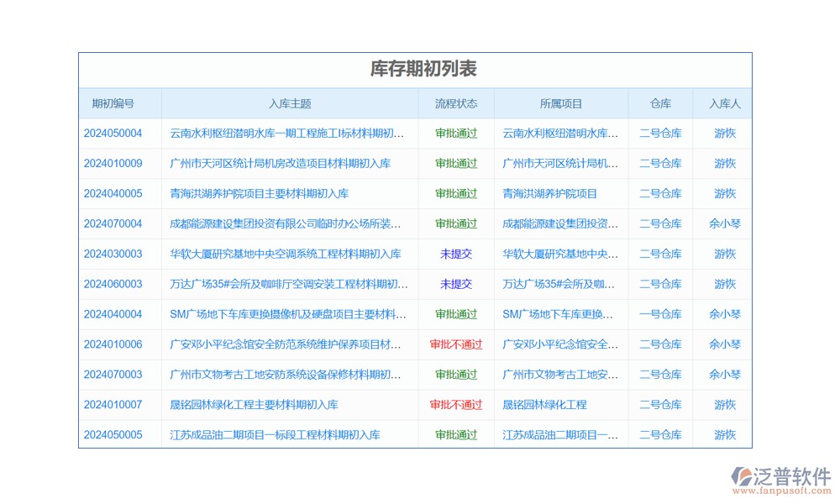The image size is (840, 504).
Task: Open 晟铭园林绿化工程主要材料期初入库 subject link
Action: click(x=254, y=405)
